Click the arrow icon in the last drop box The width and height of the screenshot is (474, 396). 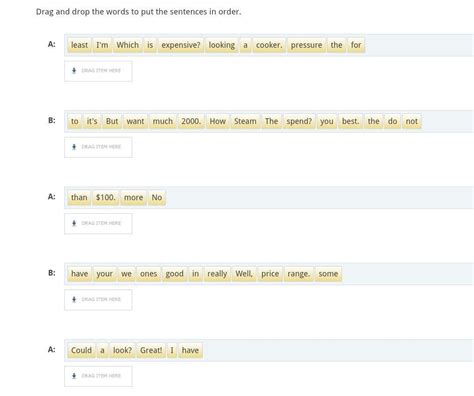(74, 376)
